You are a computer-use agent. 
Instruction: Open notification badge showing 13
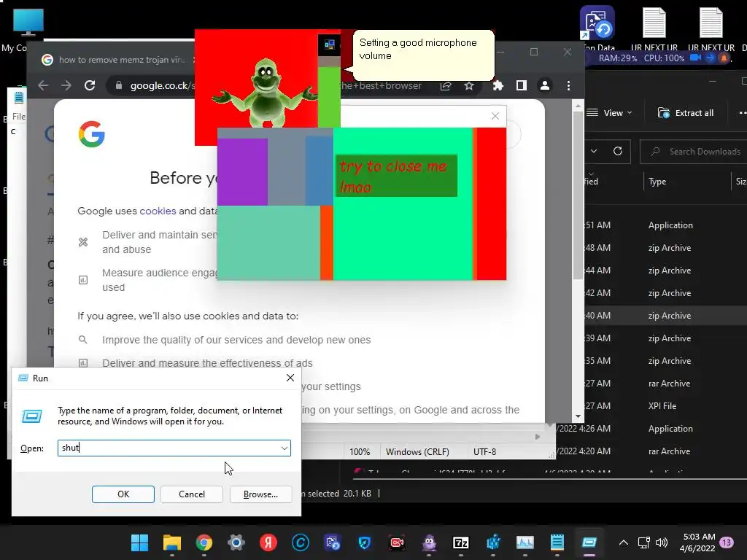(727, 542)
